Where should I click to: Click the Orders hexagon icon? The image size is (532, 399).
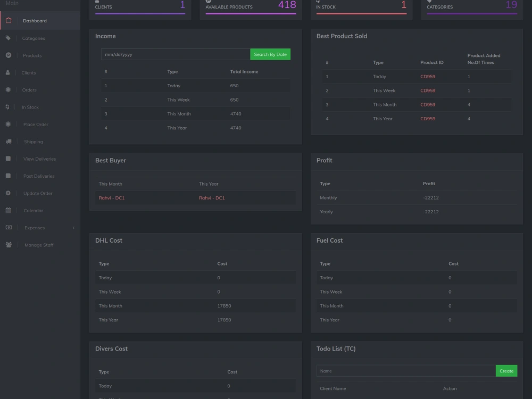(x=8, y=89)
